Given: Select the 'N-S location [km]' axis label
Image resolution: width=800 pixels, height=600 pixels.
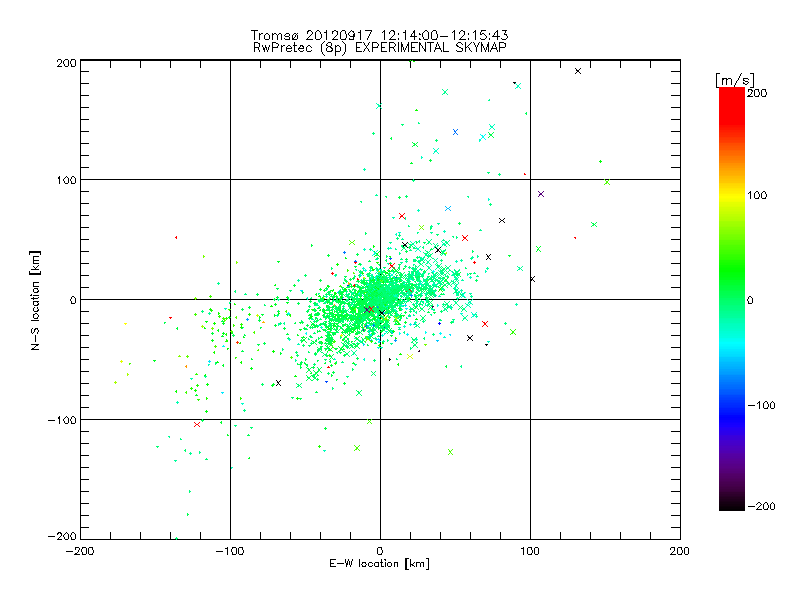Looking at the screenshot, I should pyautogui.click(x=35, y=300).
